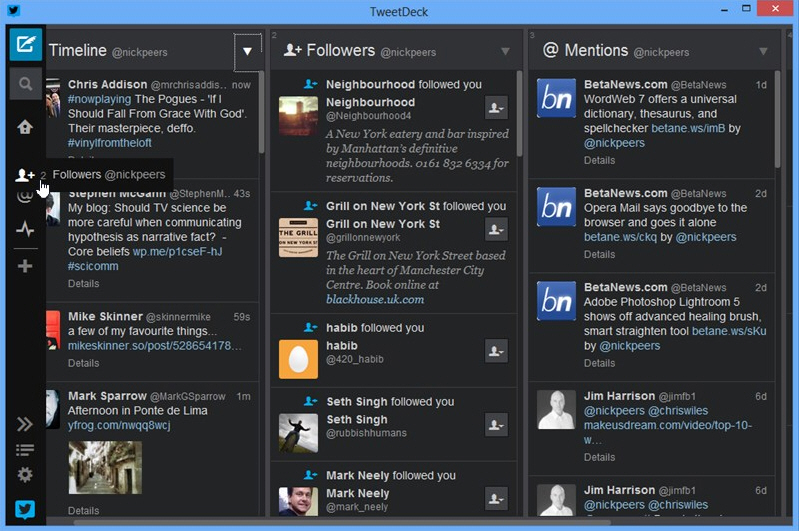Show Details of WordWeb 7 tweet
The image size is (799, 531).
tap(599, 161)
